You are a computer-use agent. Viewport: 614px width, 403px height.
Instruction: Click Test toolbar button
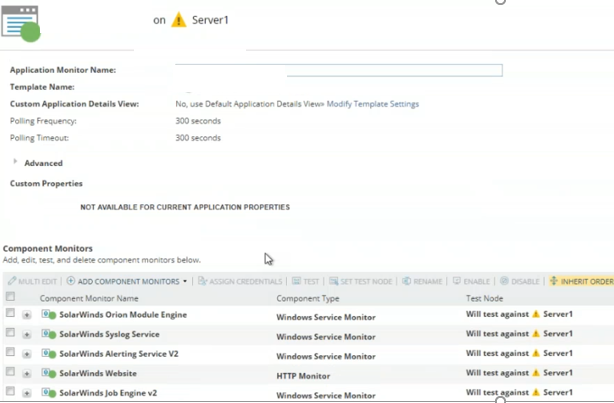tap(305, 281)
